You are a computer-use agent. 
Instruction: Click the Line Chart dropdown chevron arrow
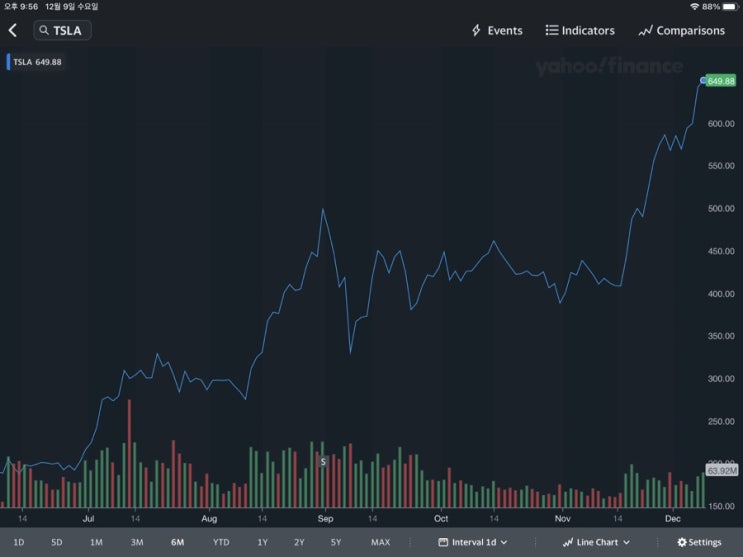(x=626, y=542)
